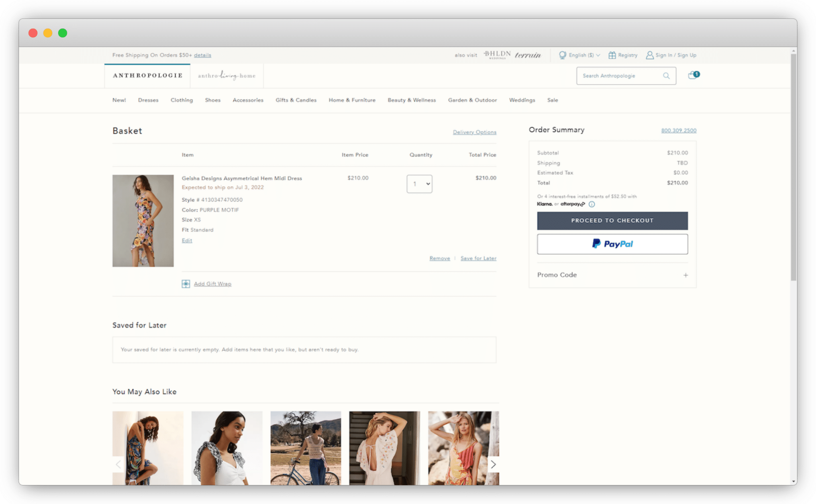Click the search magnifier icon
Viewport: 816px width, 504px height.
point(666,76)
